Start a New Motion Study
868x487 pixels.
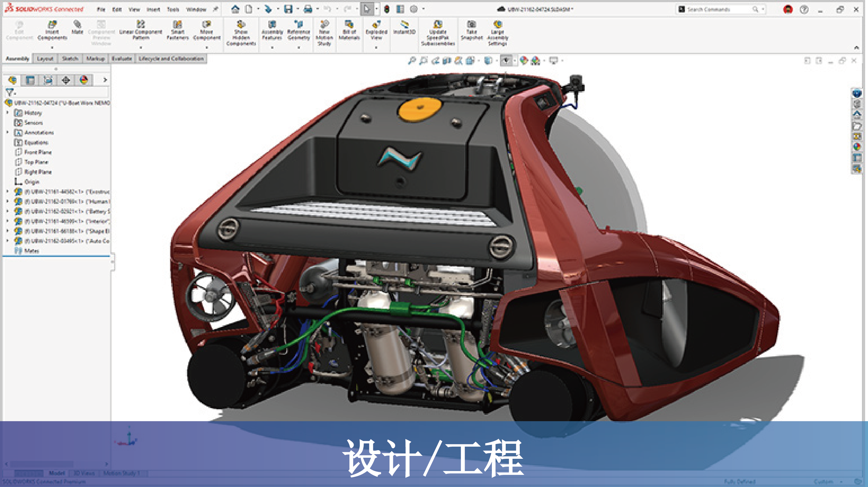pyautogui.click(x=324, y=33)
